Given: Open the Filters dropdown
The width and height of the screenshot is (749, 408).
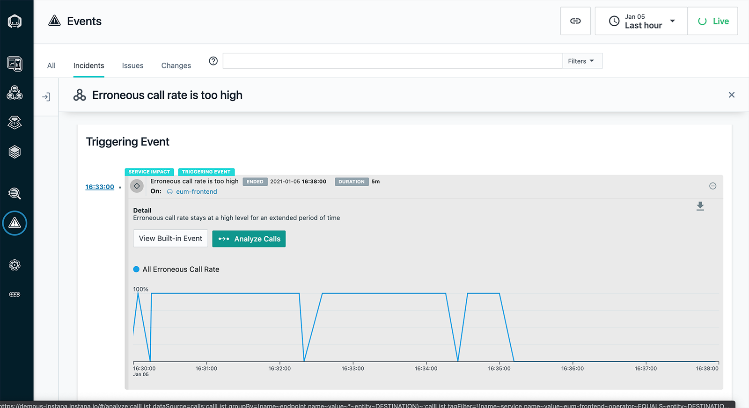Looking at the screenshot, I should click(x=582, y=61).
